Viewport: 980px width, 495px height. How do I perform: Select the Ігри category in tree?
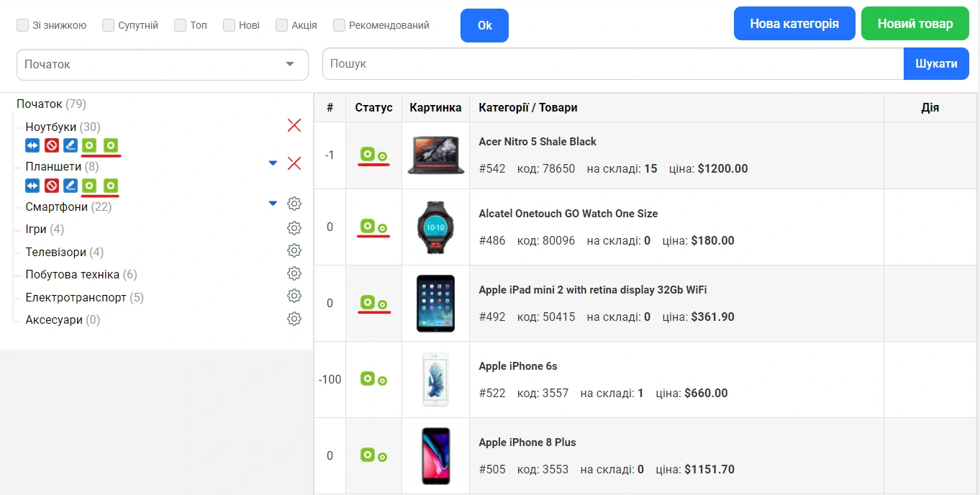[x=36, y=229]
